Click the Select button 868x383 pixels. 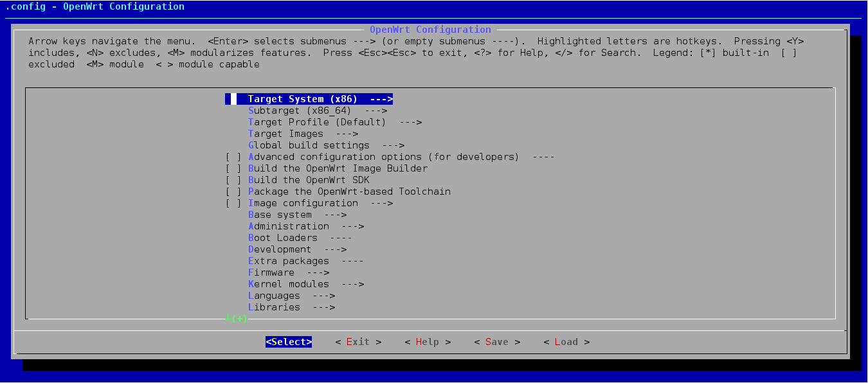(289, 342)
